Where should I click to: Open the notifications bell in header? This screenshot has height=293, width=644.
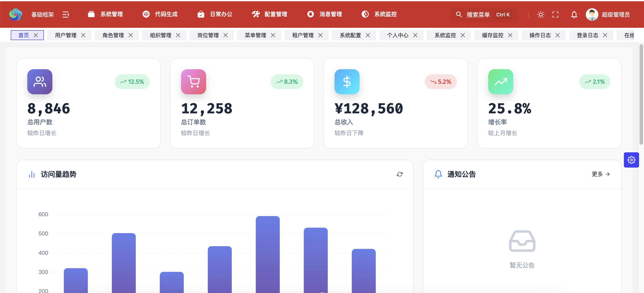(574, 15)
